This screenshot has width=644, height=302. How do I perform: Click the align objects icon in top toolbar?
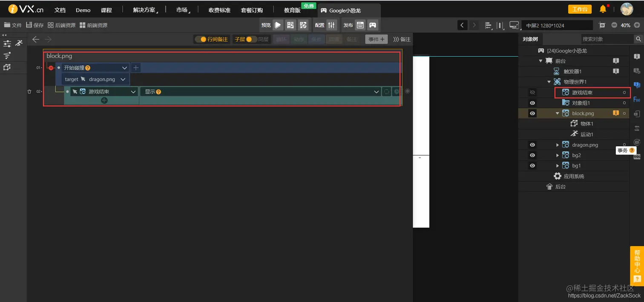[x=489, y=25]
